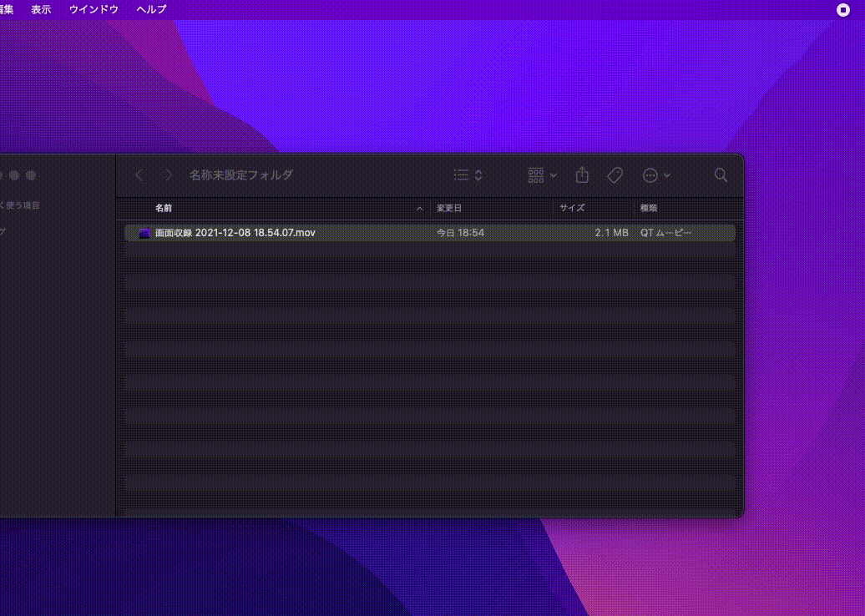This screenshot has height=616, width=865.
Task: Go back with Finder back arrow
Action: (139, 175)
